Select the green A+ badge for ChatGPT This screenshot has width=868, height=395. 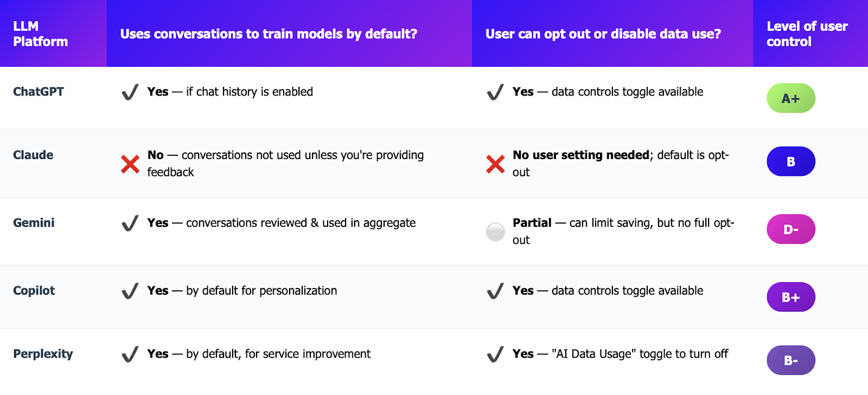point(791,98)
